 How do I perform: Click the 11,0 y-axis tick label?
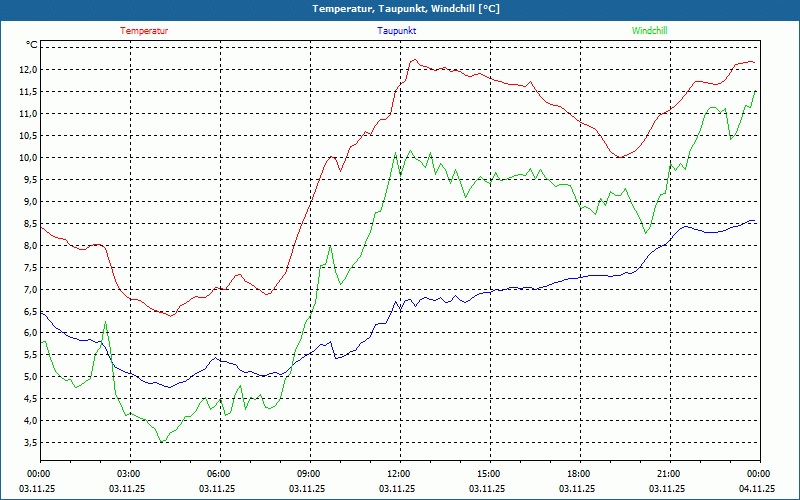26,113
